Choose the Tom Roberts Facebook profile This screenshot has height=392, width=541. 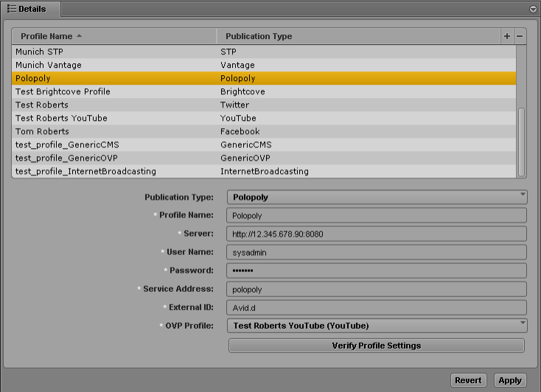tap(264, 131)
